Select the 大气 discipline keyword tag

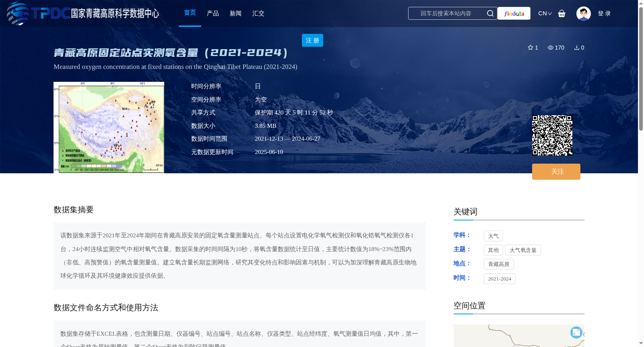point(493,236)
